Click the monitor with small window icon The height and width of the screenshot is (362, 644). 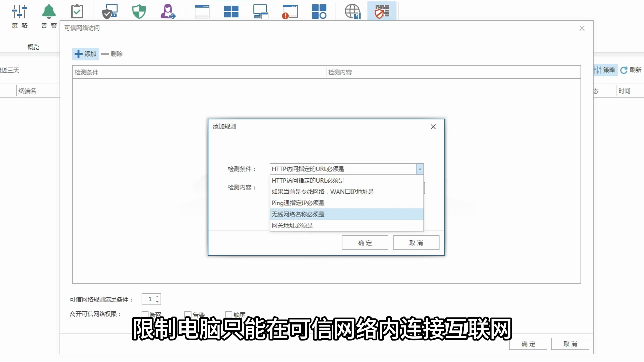[261, 11]
